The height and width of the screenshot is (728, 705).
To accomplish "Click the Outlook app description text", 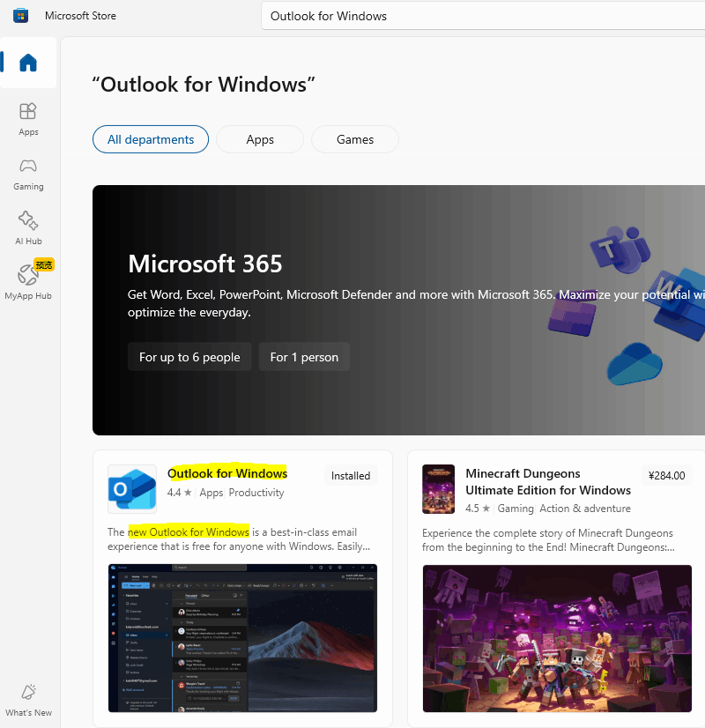I will coord(239,539).
